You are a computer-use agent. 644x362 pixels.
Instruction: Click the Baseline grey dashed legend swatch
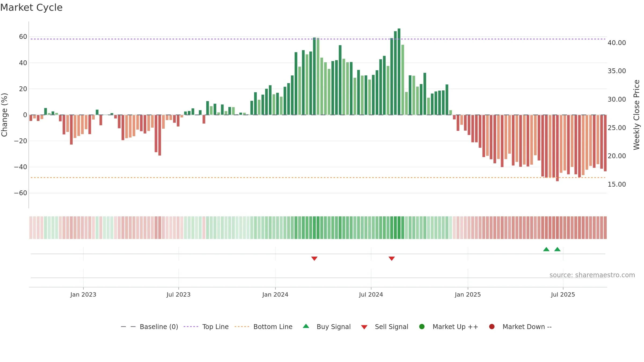(x=128, y=327)
